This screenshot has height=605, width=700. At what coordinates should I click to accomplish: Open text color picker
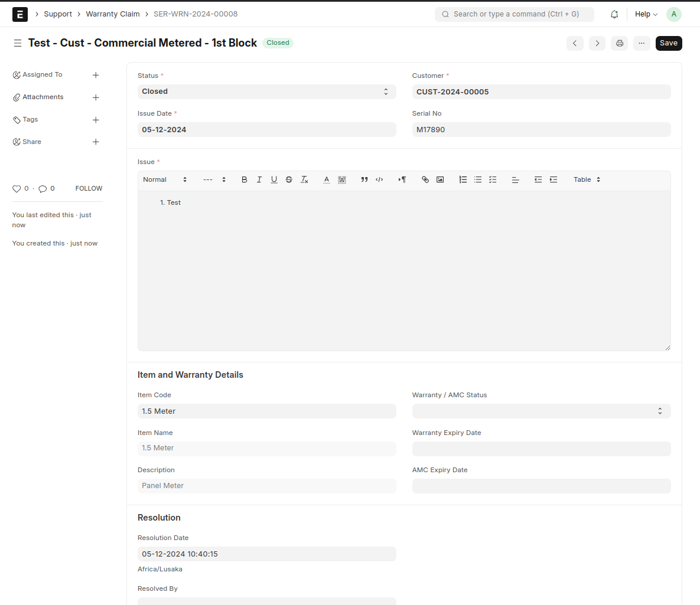327,179
